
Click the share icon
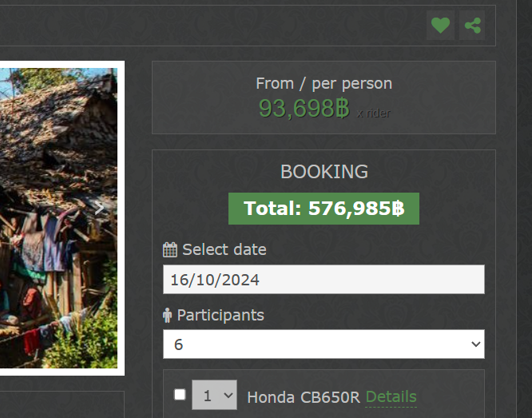[473, 25]
